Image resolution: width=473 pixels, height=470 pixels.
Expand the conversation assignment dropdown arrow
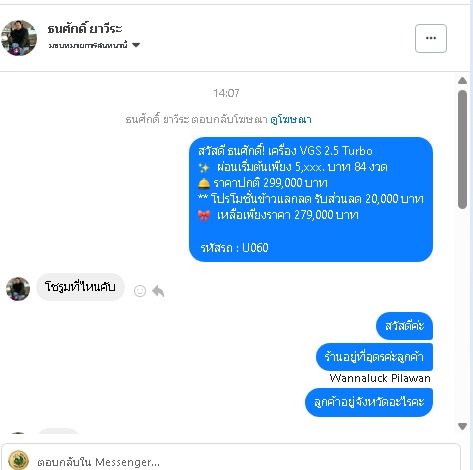coord(136,45)
